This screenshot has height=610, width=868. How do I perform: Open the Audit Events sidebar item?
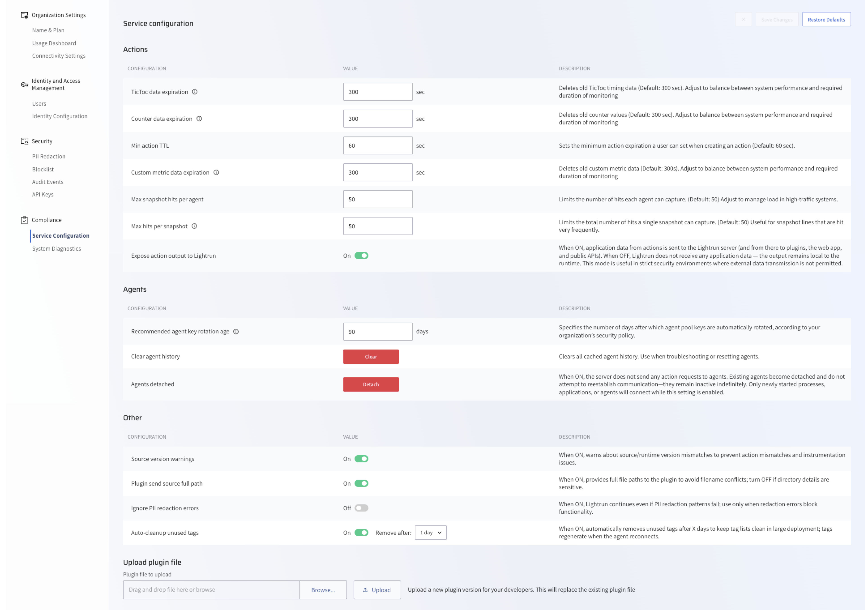48,182
